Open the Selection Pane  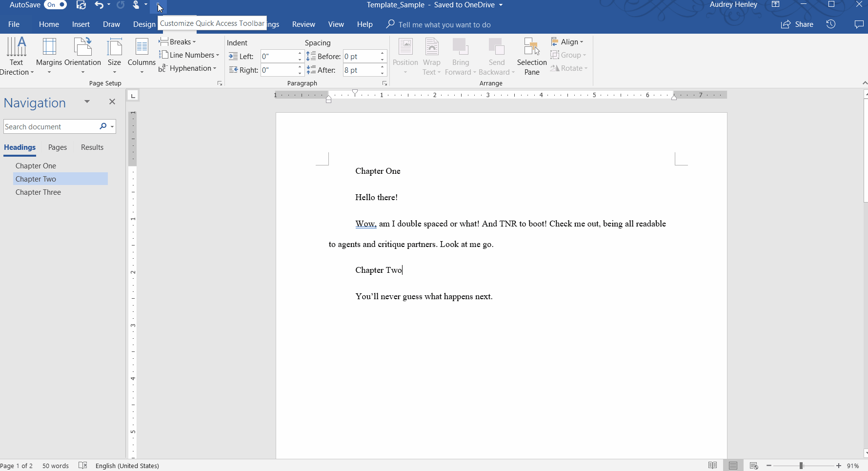(532, 56)
